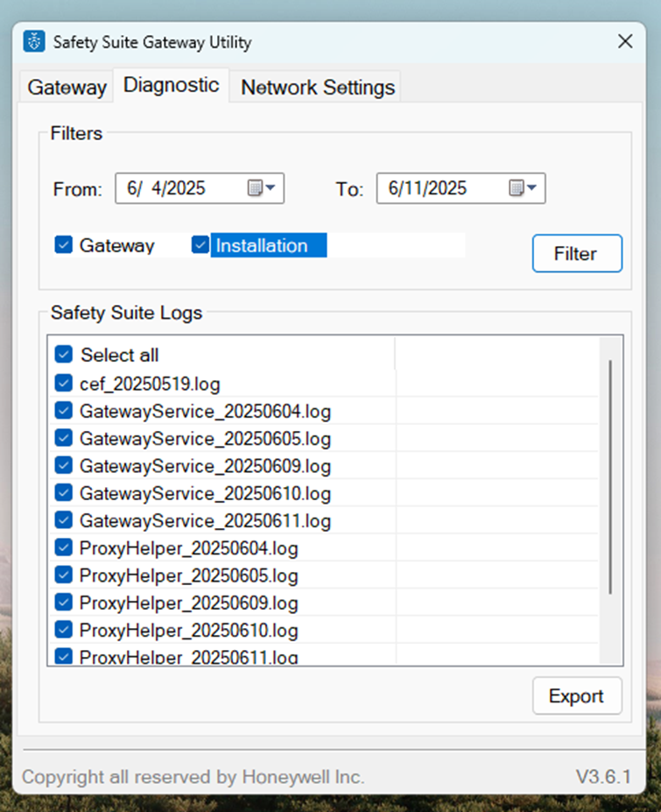The width and height of the screenshot is (661, 812).
Task: Uncheck cef_20250519.log checkbox
Action: (x=64, y=383)
